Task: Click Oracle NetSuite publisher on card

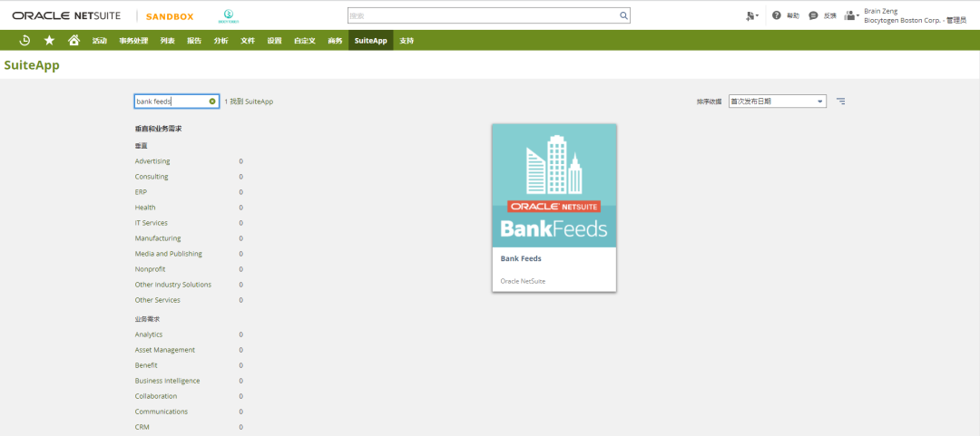Action: tap(524, 281)
